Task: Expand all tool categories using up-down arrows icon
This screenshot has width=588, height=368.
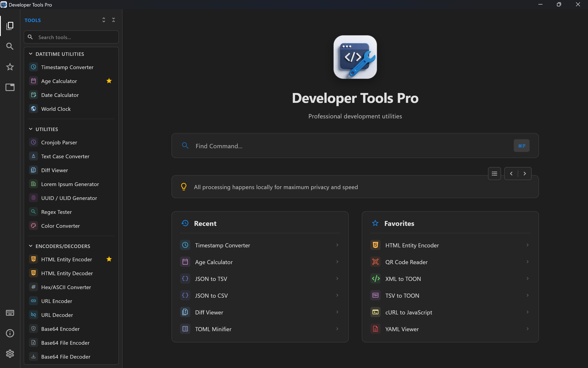Action: click(x=104, y=20)
